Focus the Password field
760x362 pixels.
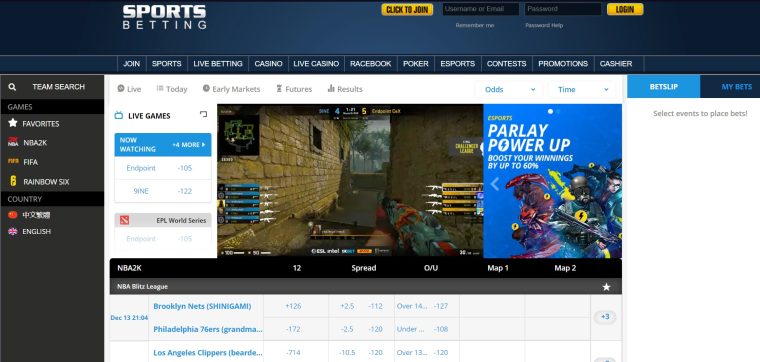click(x=563, y=9)
